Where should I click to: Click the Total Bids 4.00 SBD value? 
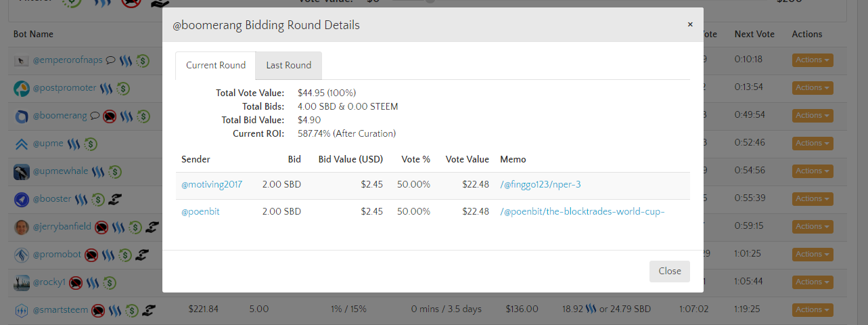pos(348,106)
